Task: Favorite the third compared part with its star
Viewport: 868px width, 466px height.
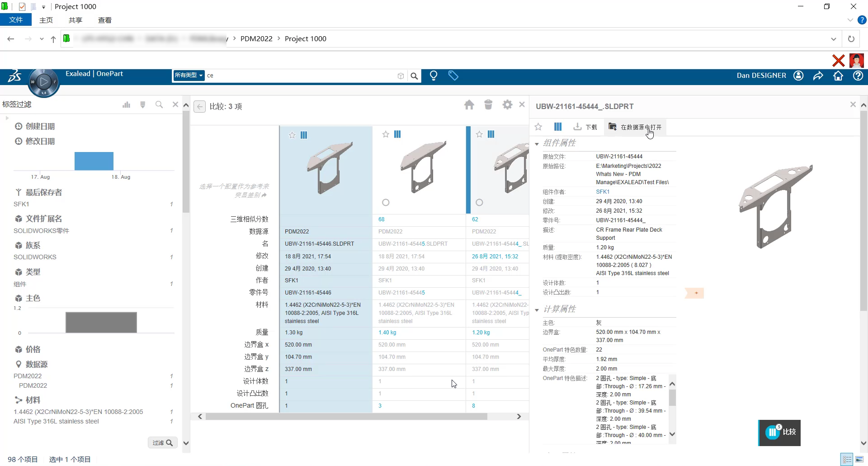Action: [479, 134]
